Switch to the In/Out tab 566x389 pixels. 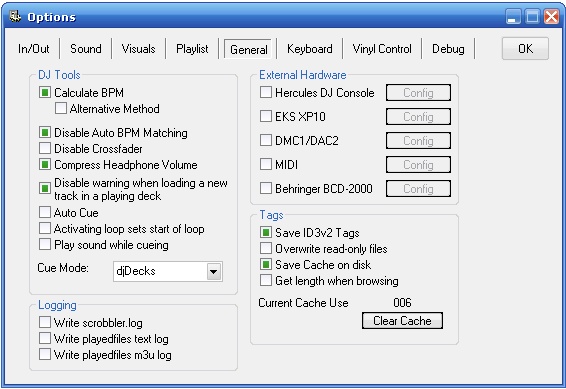34,49
